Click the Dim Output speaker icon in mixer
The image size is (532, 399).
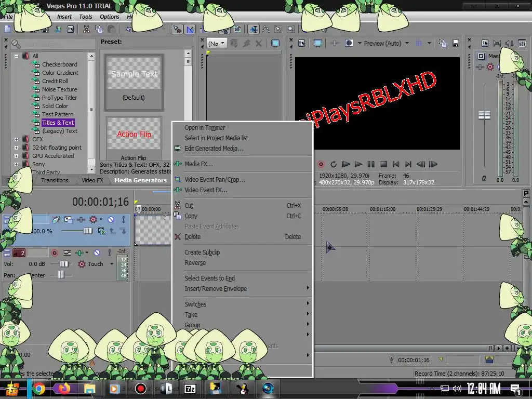(509, 43)
